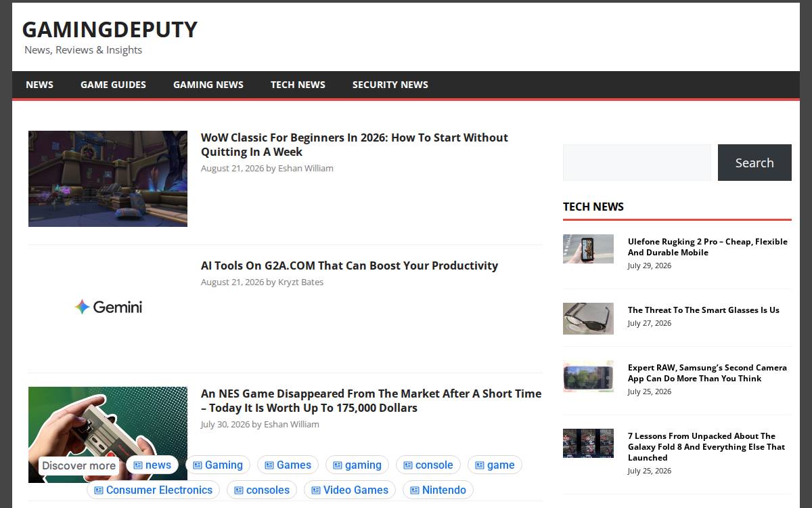
Task: Open AI Tools On G2A.COM article
Action: pyautogui.click(x=349, y=266)
